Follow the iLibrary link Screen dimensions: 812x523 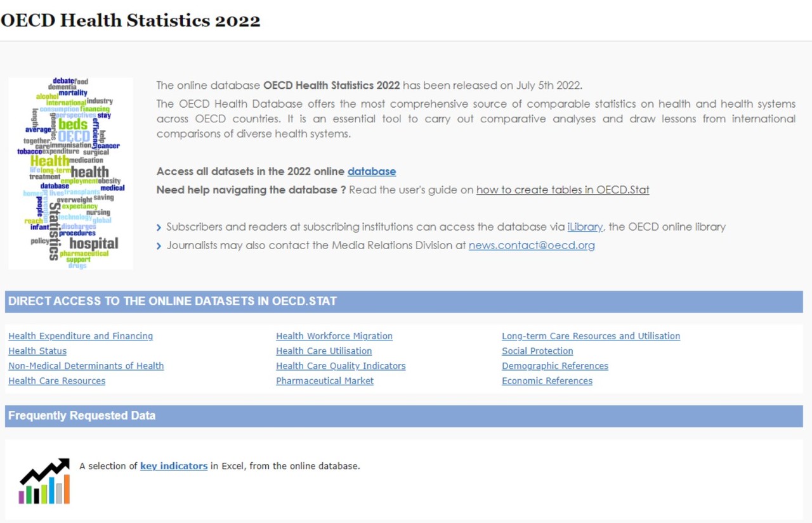(584, 227)
